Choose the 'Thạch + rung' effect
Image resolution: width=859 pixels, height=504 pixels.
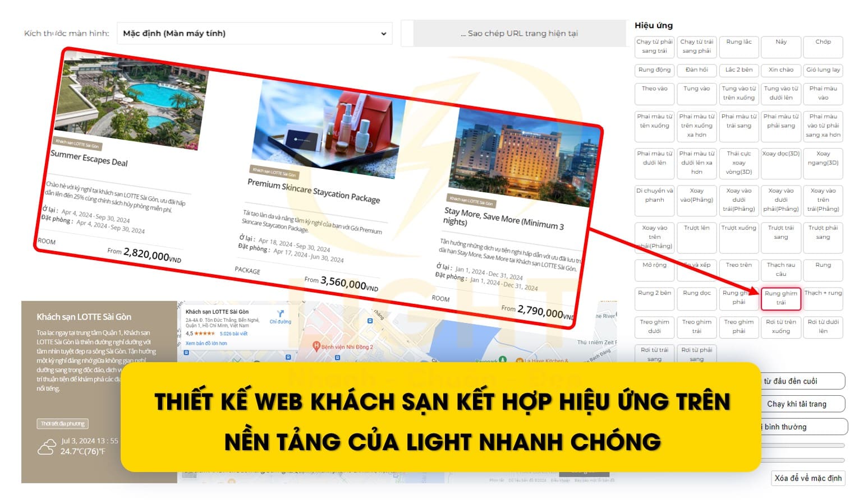coord(823,298)
